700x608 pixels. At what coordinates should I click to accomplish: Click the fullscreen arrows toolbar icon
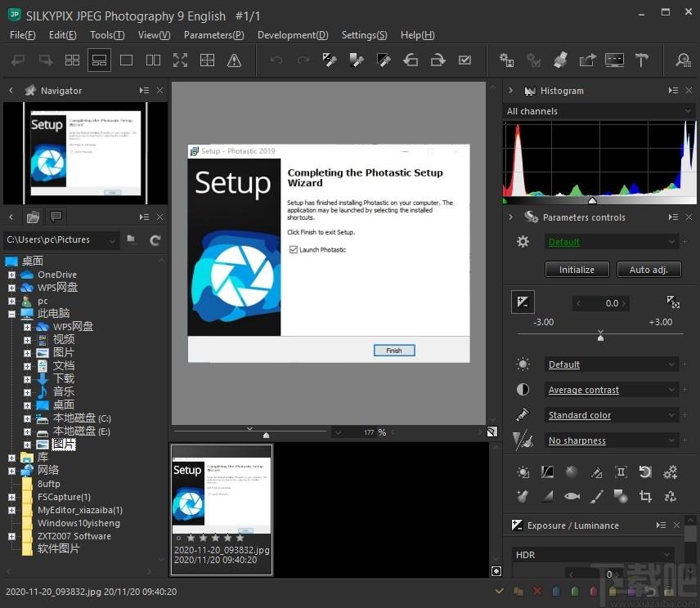tap(180, 60)
